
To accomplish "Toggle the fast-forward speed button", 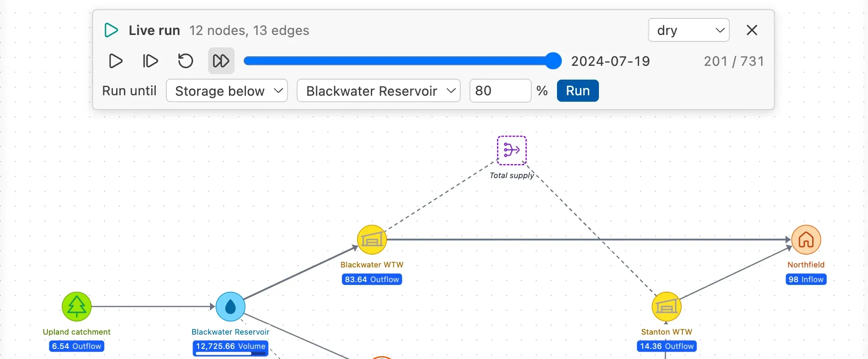I will [x=221, y=61].
